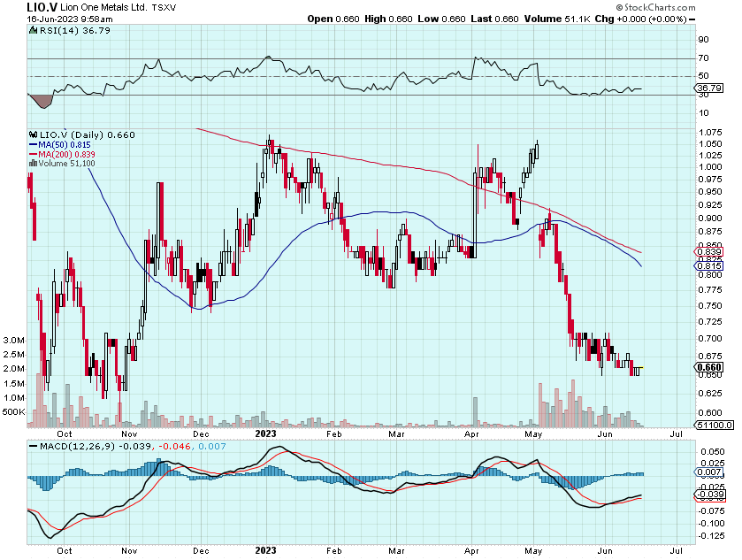
Task: Click the -0.125 label on the MACD axis
Action: tap(711, 536)
